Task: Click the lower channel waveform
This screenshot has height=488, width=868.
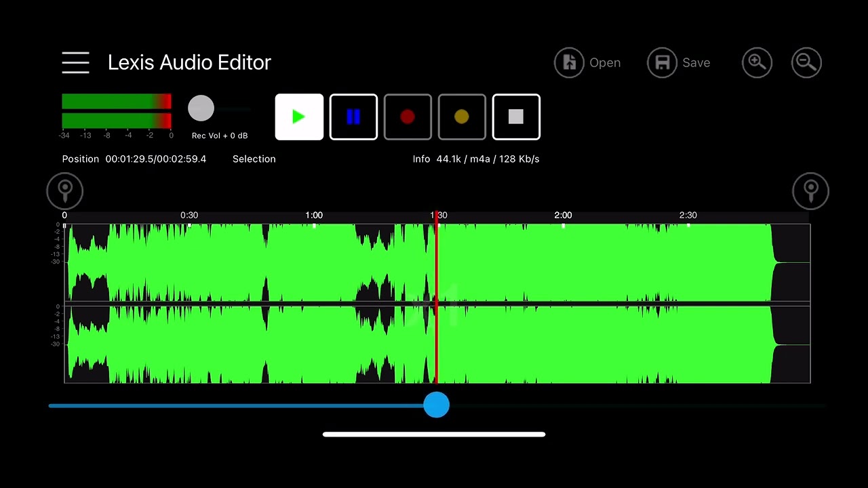Action: click(x=437, y=344)
